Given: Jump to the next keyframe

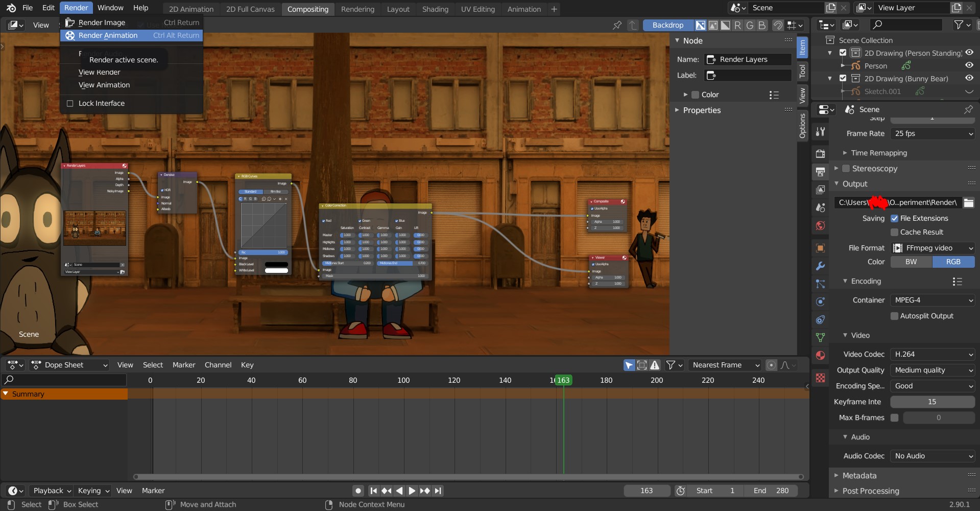Looking at the screenshot, I should point(424,491).
